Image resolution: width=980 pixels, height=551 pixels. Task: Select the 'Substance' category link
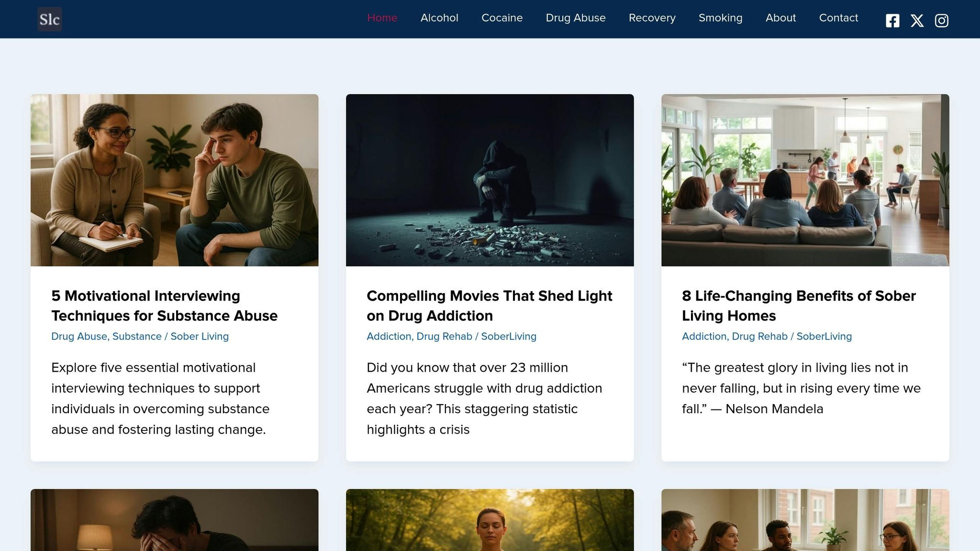coord(137,336)
